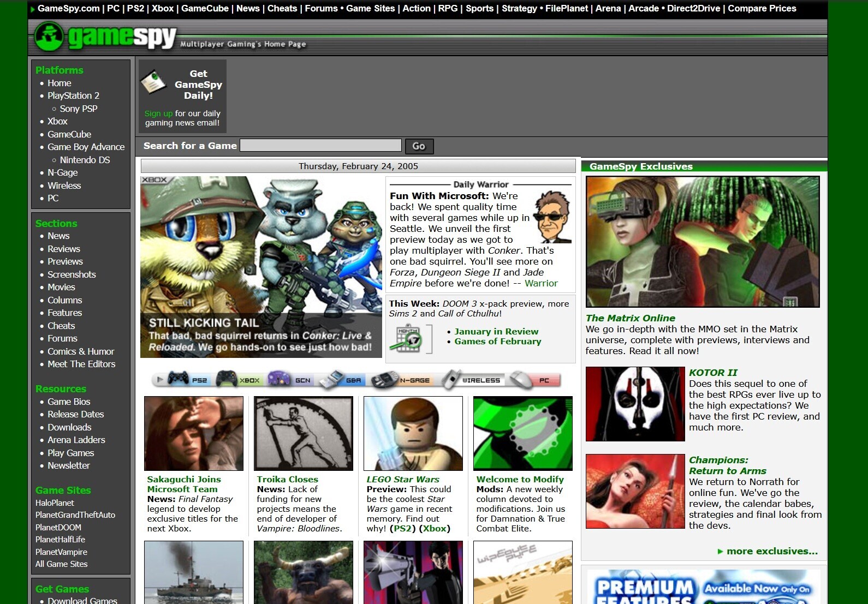Open Welcome to Modify headline
This screenshot has width=868, height=604.
(520, 479)
